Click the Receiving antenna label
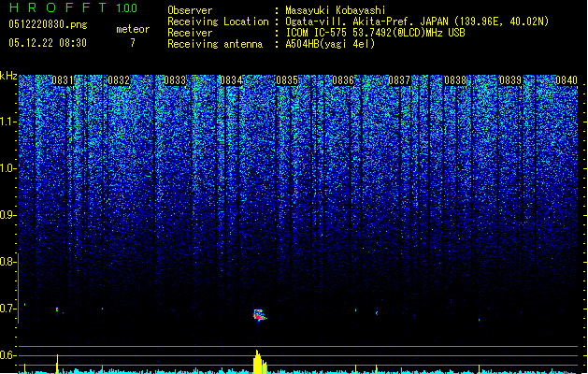588x374 pixels. point(215,44)
